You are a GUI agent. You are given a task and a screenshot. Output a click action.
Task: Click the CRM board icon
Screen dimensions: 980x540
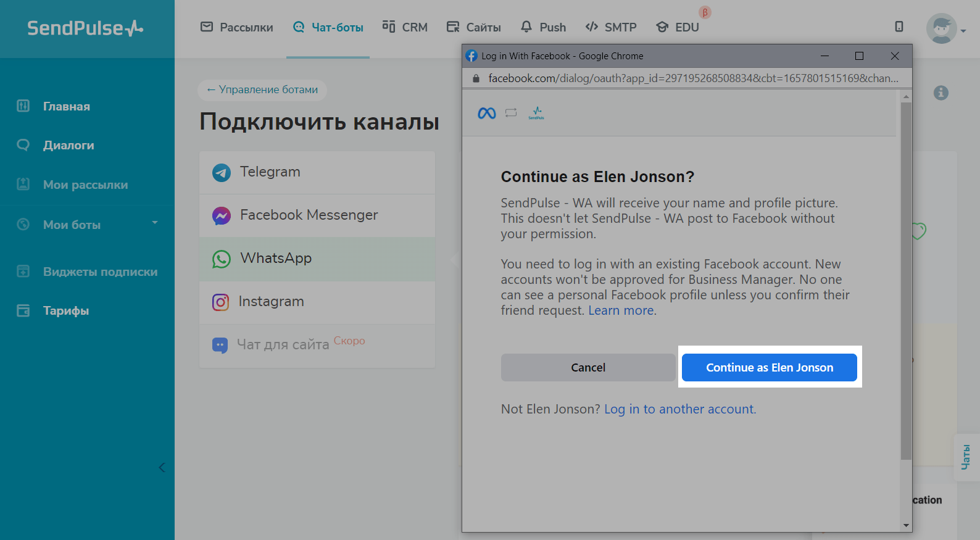[x=388, y=26]
